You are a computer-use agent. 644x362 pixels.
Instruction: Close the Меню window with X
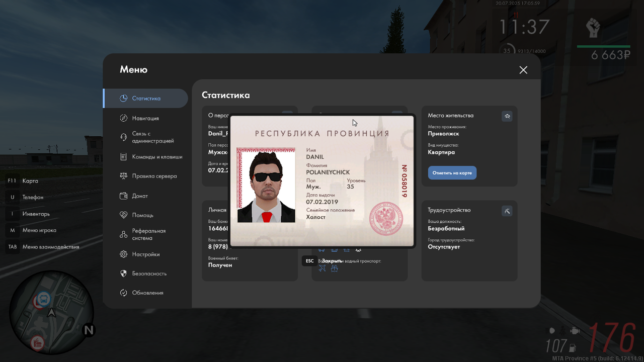[x=523, y=70]
